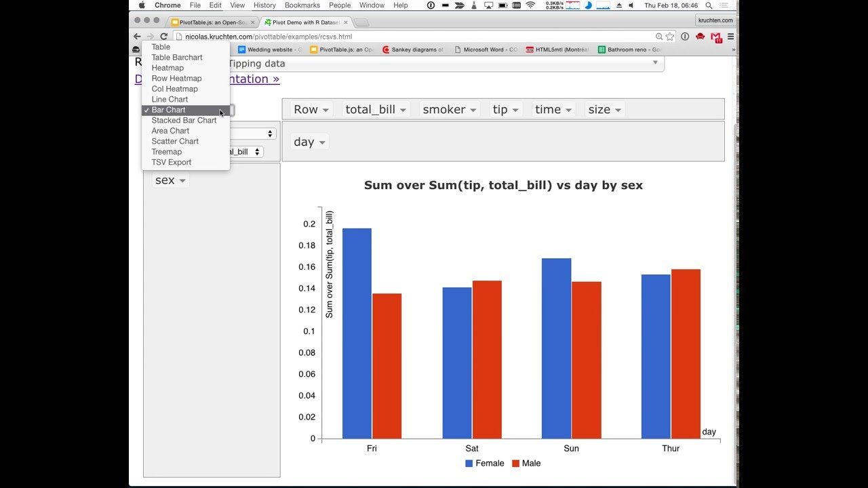
Task: Click the Female blue bar for Sun
Action: (556, 348)
